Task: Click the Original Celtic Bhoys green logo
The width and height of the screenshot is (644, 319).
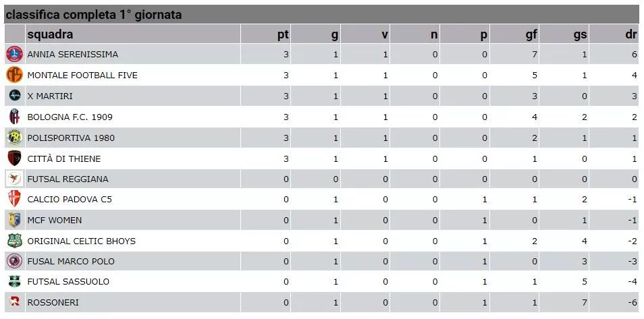Action: click(14, 241)
